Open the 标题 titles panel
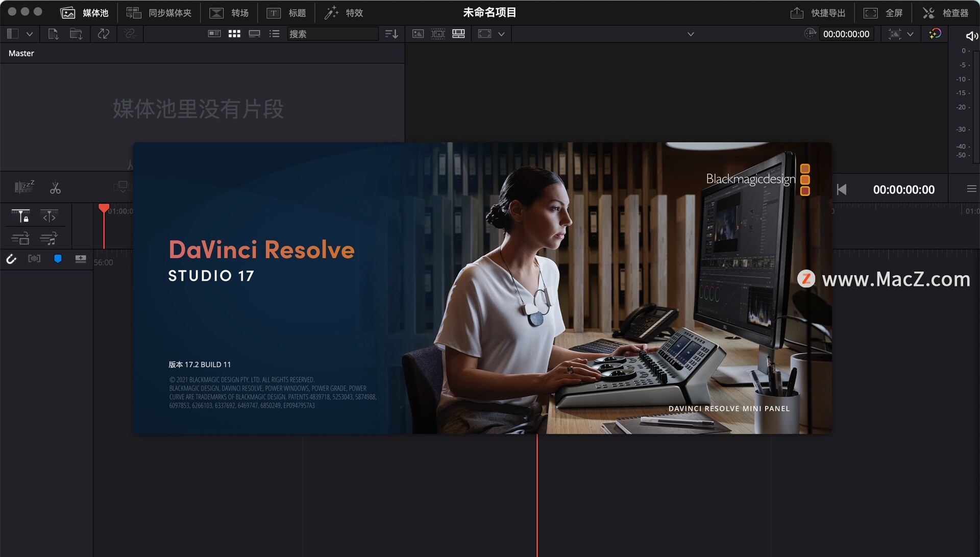 (x=286, y=13)
